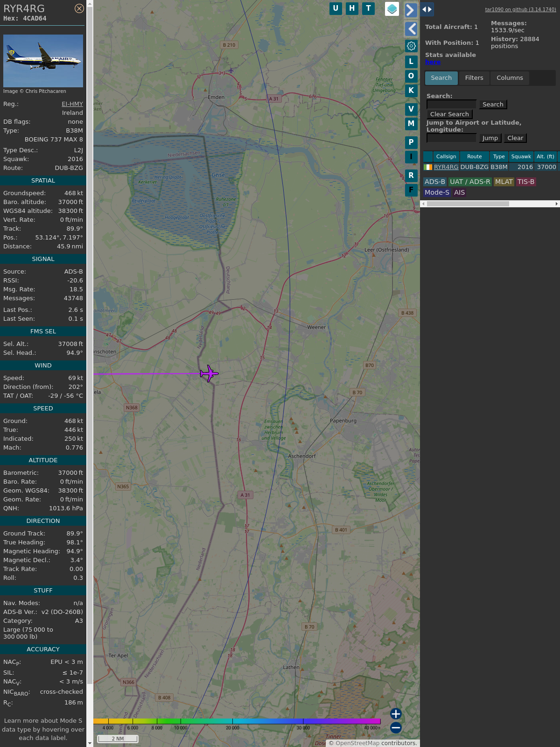Click the right chevron sidebar button
Image resolution: width=560 pixels, height=747 pixels.
click(411, 10)
